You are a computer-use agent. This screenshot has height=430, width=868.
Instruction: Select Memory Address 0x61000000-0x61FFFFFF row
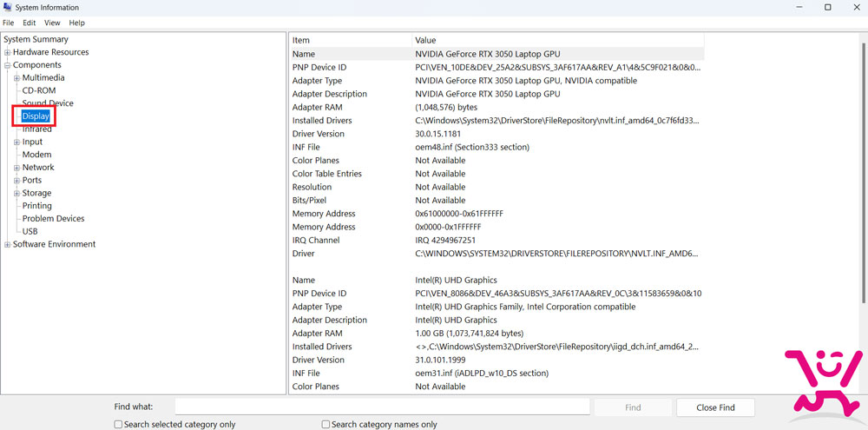497,214
